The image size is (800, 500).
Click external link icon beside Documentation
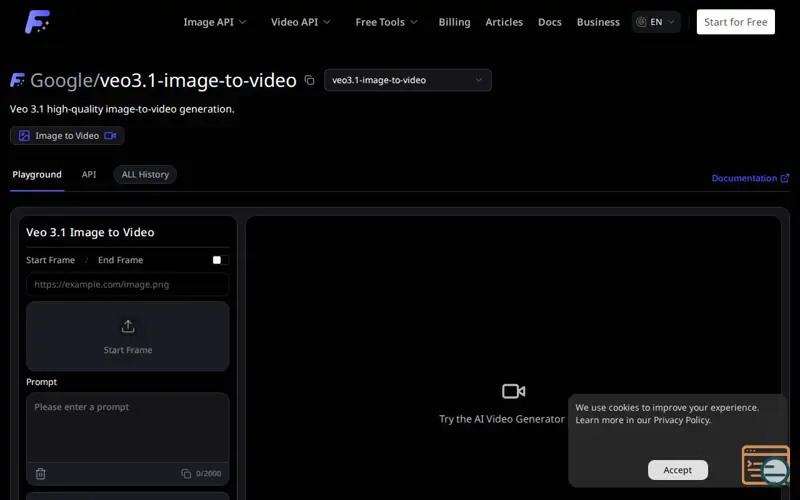[785, 178]
